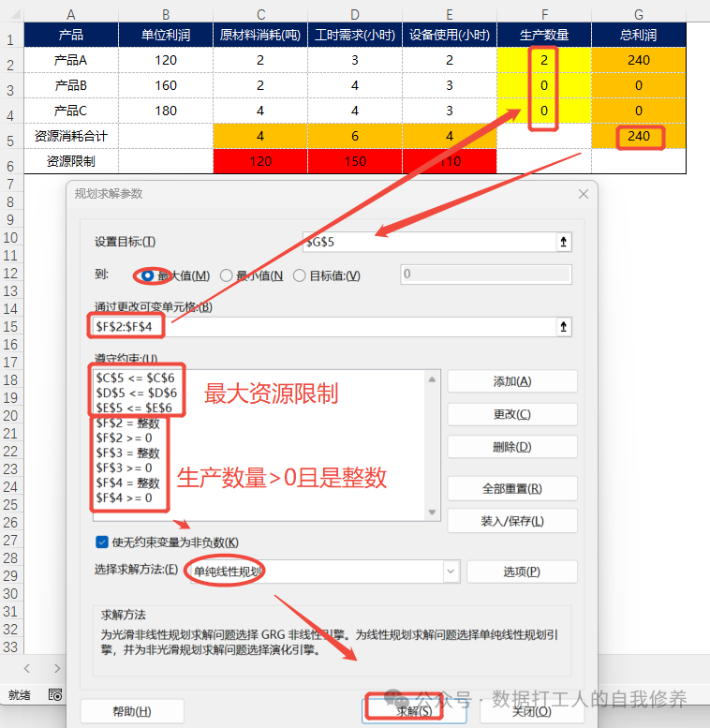Select column F header

pos(544,14)
